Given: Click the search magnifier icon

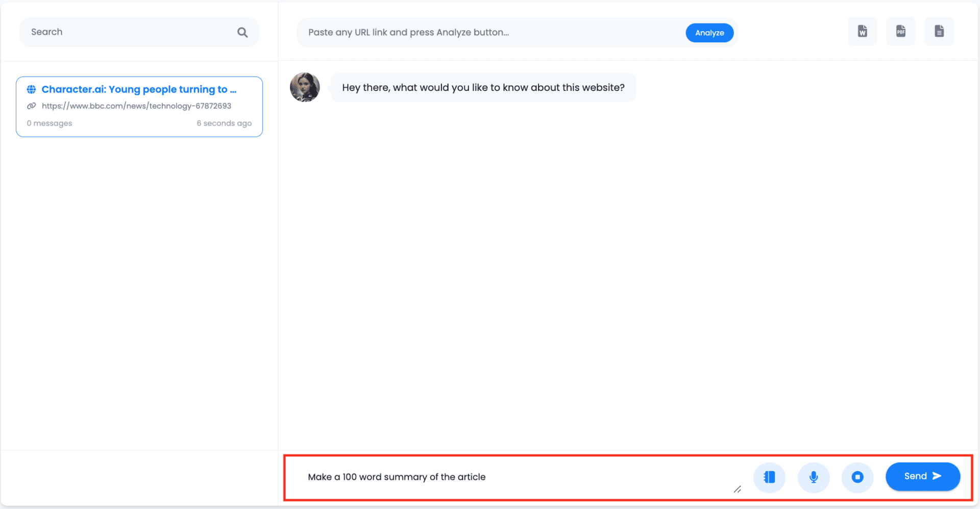Looking at the screenshot, I should click(x=242, y=33).
